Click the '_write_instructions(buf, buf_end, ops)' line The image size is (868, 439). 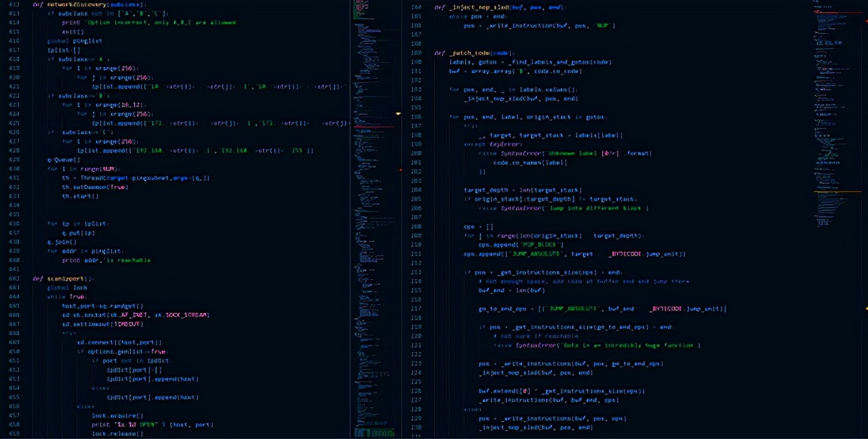[x=549, y=400]
